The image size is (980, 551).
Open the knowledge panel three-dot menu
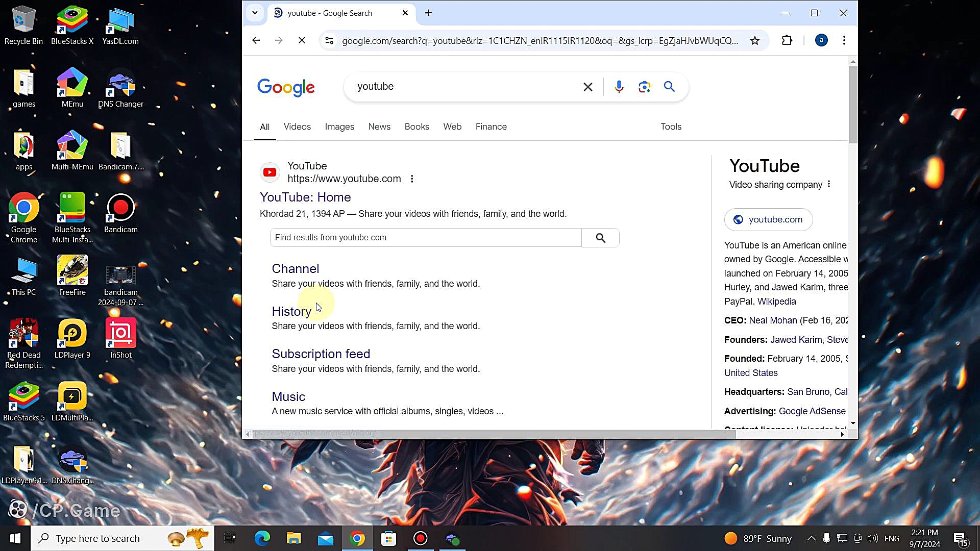click(x=829, y=184)
